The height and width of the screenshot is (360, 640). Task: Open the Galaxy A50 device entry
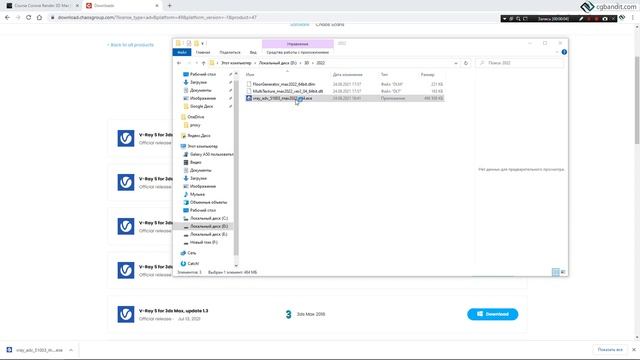(x=211, y=154)
